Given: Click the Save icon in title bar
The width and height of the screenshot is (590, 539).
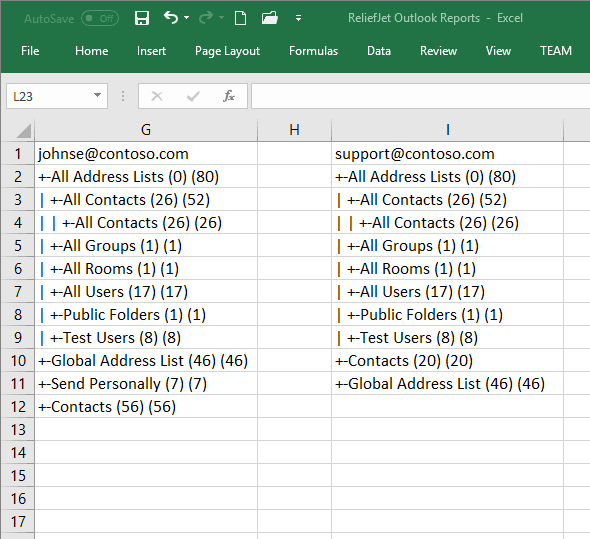Looking at the screenshot, I should click(142, 18).
